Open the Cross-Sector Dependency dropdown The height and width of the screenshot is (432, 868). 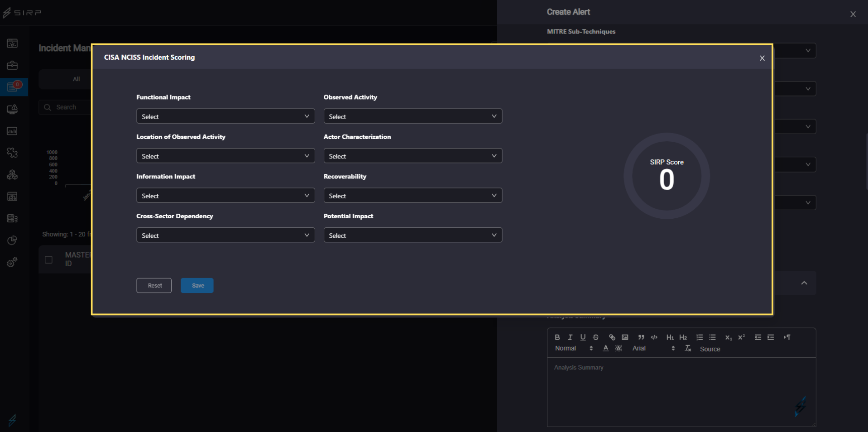point(225,235)
